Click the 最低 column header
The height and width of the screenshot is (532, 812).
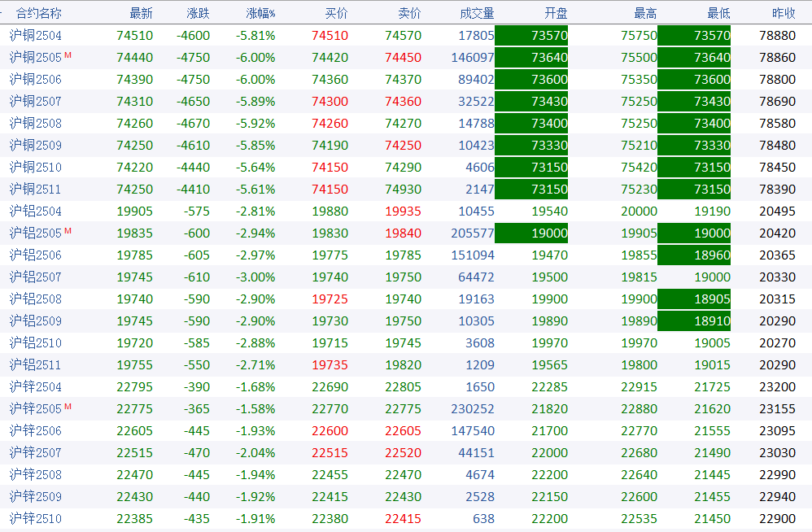click(718, 13)
